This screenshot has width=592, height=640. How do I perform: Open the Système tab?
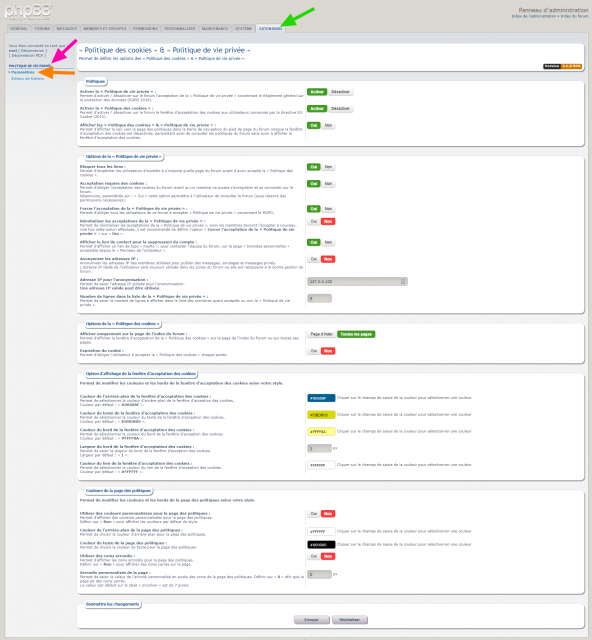click(x=243, y=29)
